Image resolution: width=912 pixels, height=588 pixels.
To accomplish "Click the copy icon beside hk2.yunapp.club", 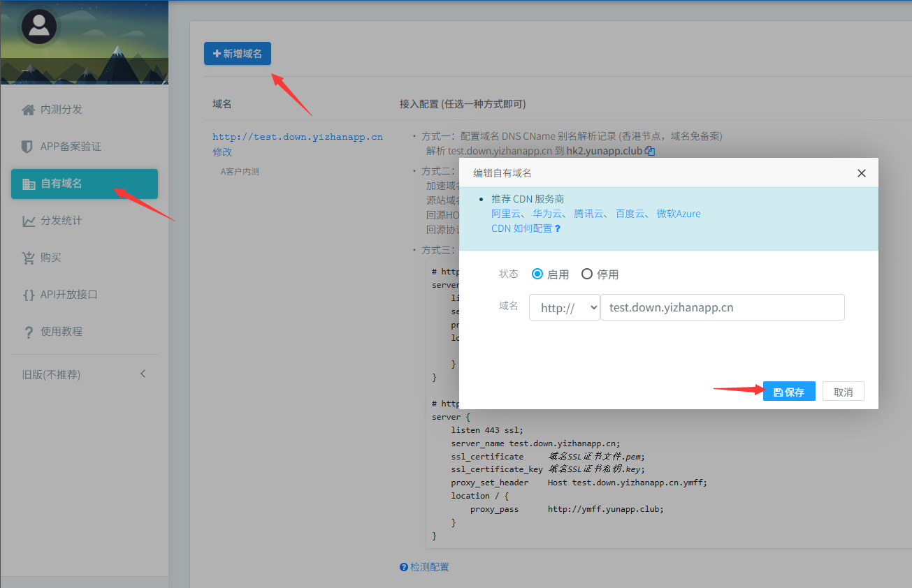I will point(650,150).
